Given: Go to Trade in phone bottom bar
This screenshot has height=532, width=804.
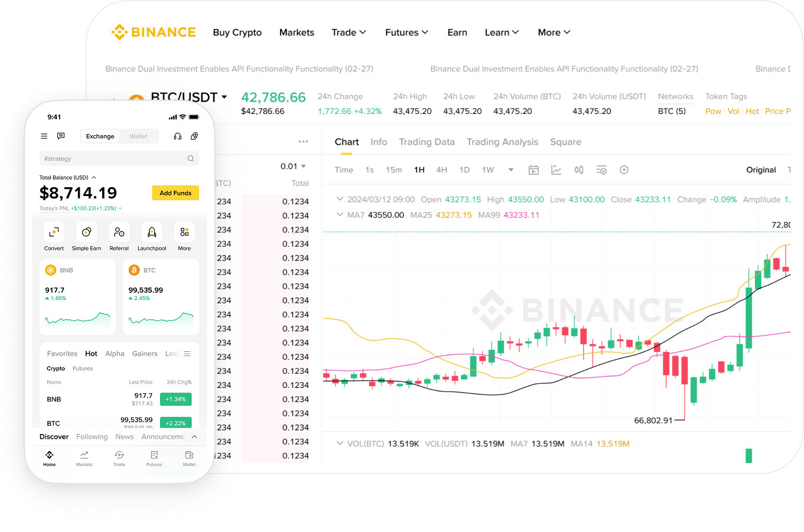Looking at the screenshot, I should pyautogui.click(x=119, y=458).
